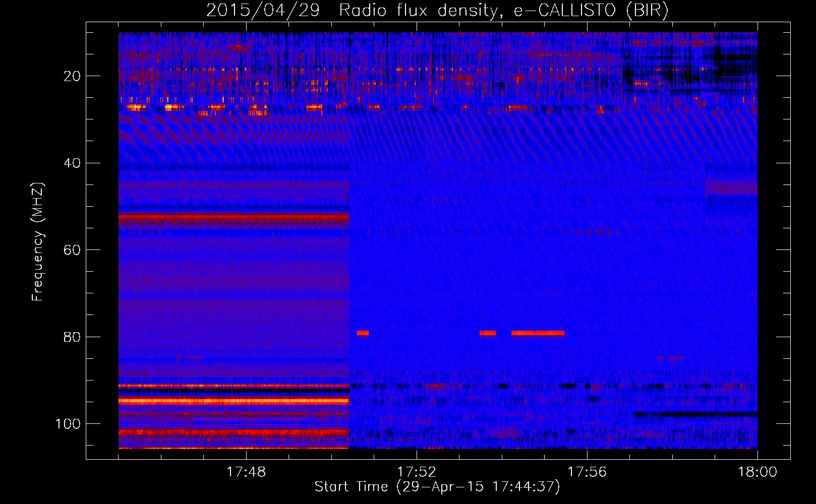Click the 80 frequency tick label
The width and height of the screenshot is (816, 504).
click(72, 337)
